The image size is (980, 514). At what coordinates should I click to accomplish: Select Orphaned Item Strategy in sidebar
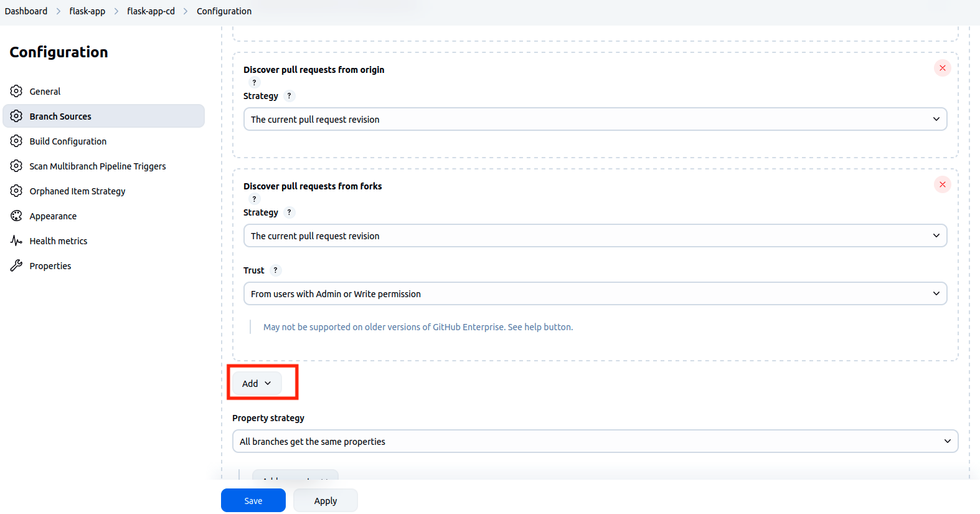[x=77, y=191]
